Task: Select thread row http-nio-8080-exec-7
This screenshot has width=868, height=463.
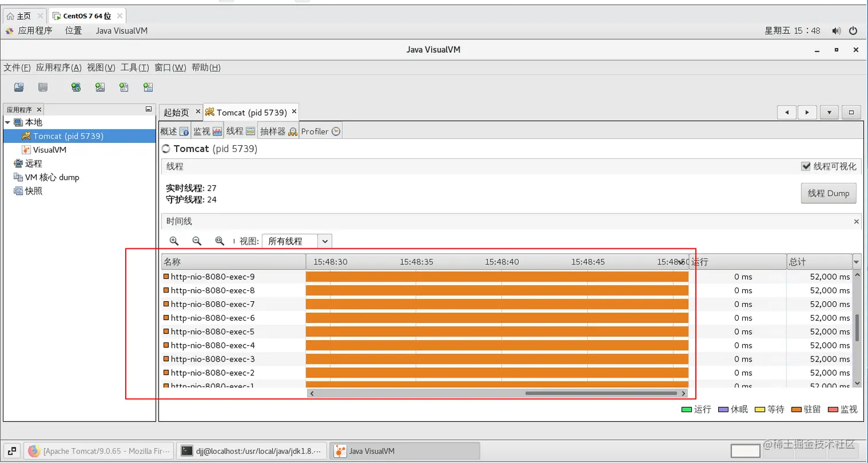Action: (x=507, y=304)
